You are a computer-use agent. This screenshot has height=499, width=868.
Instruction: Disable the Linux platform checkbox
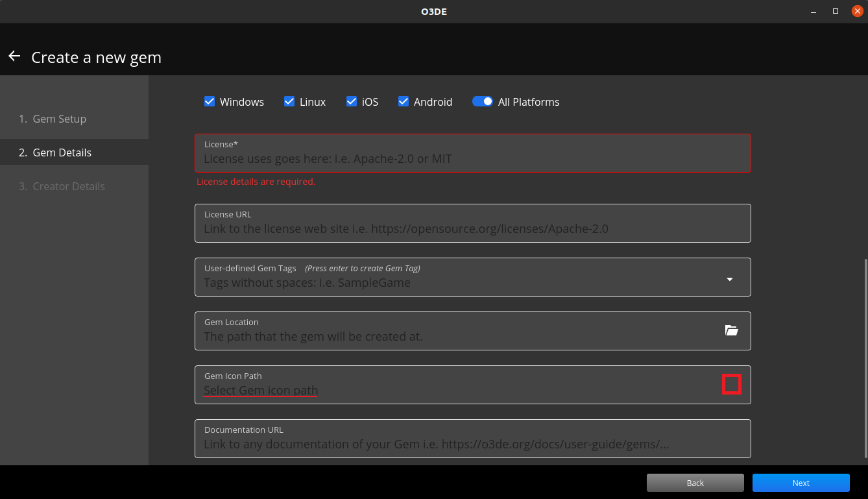click(x=289, y=101)
